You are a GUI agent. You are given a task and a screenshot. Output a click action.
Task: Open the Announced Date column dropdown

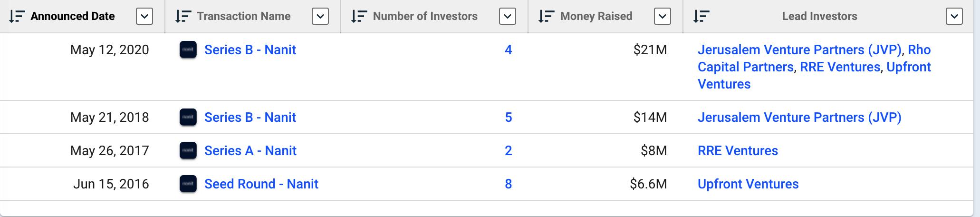coord(144,17)
